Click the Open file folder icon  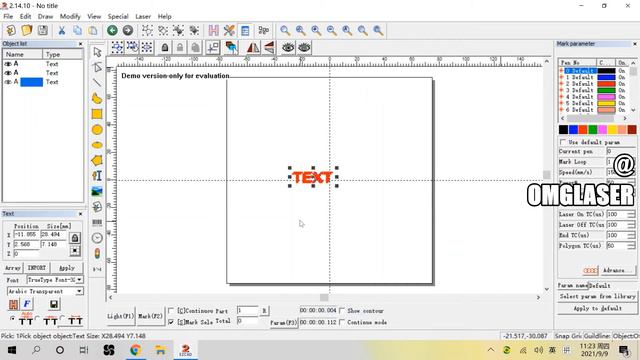(x=27, y=30)
